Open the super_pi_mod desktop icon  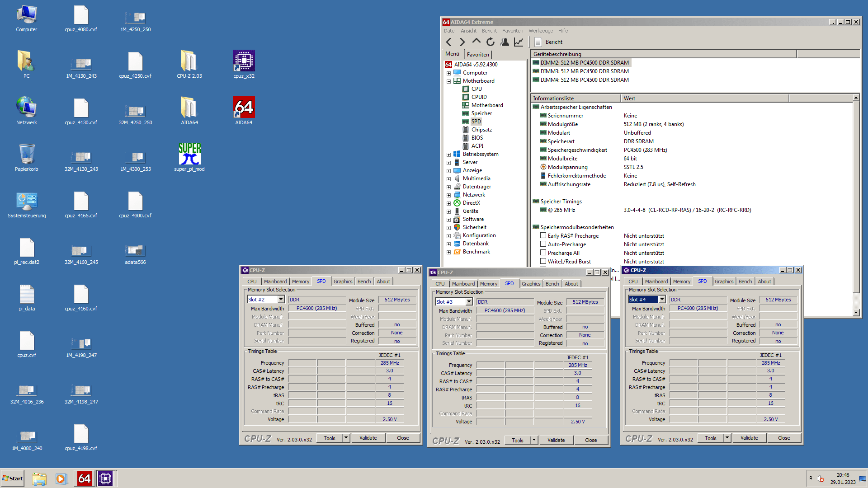189,157
